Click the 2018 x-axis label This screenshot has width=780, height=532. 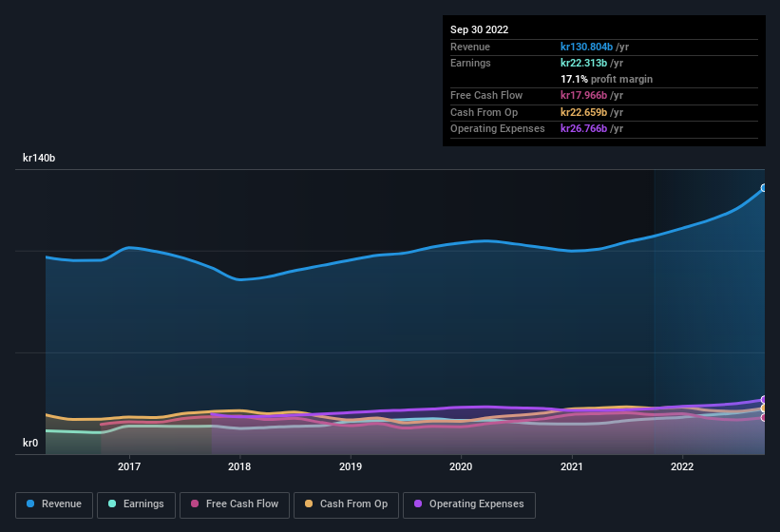(239, 466)
